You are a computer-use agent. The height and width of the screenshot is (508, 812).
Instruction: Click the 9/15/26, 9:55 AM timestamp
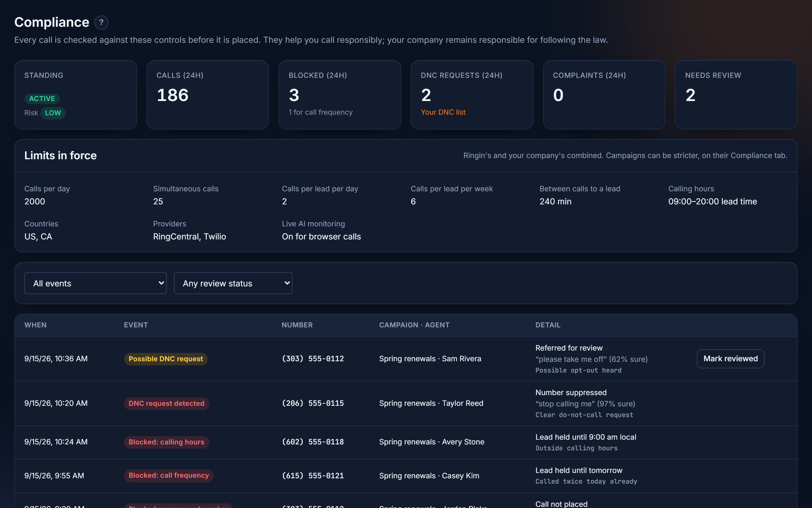coord(54,476)
